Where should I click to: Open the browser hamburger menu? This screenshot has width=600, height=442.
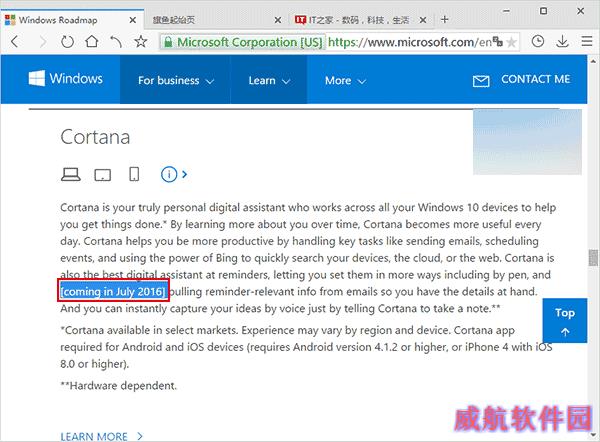[587, 41]
